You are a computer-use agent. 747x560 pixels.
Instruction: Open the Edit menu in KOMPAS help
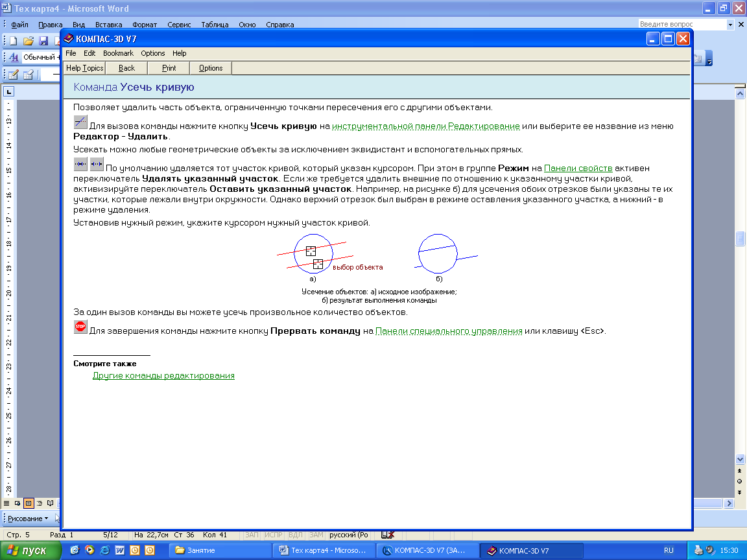[89, 53]
